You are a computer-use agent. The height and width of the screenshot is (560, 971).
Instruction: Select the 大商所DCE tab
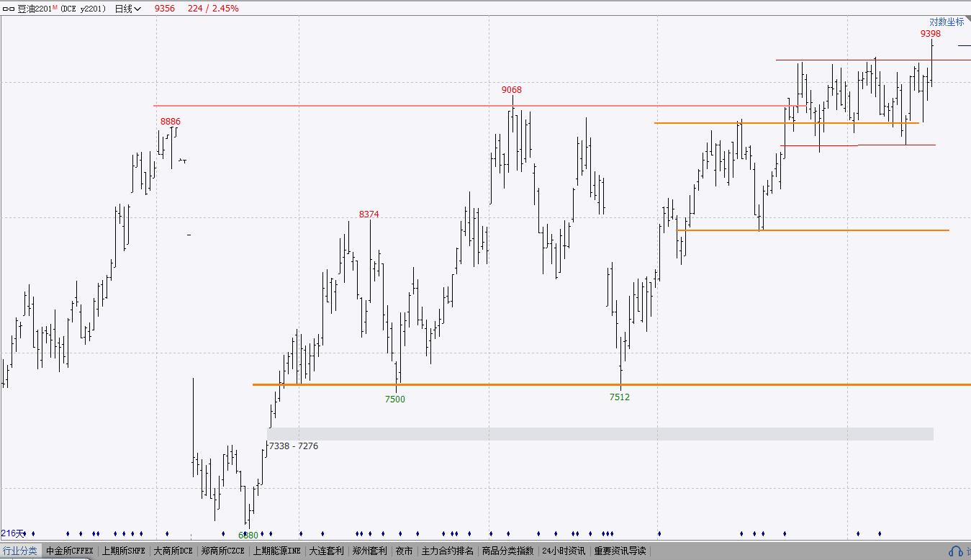(x=173, y=551)
